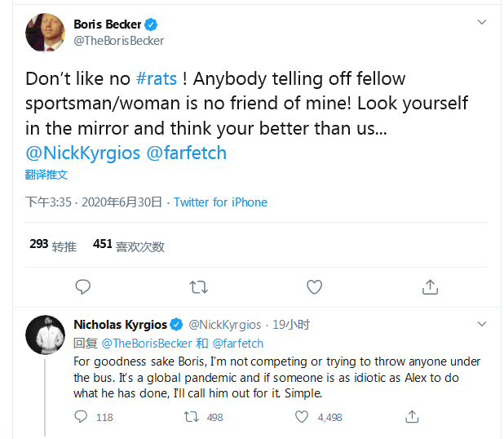Viewport: 504px width, 439px height.
Task: Open Nicholas Kyrgios's avatar
Action: [x=45, y=336]
